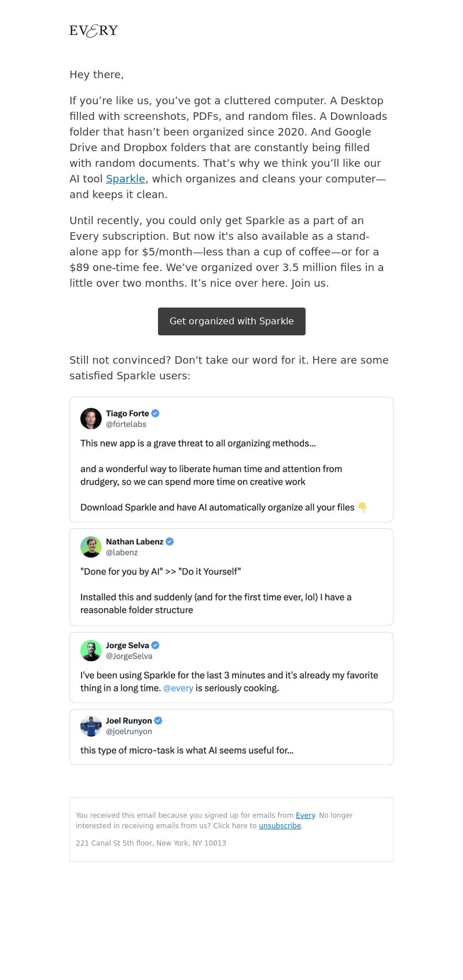Click the verified badge beside Nathan Labenz
Image resolution: width=463 pixels, height=980 pixels.
(170, 542)
